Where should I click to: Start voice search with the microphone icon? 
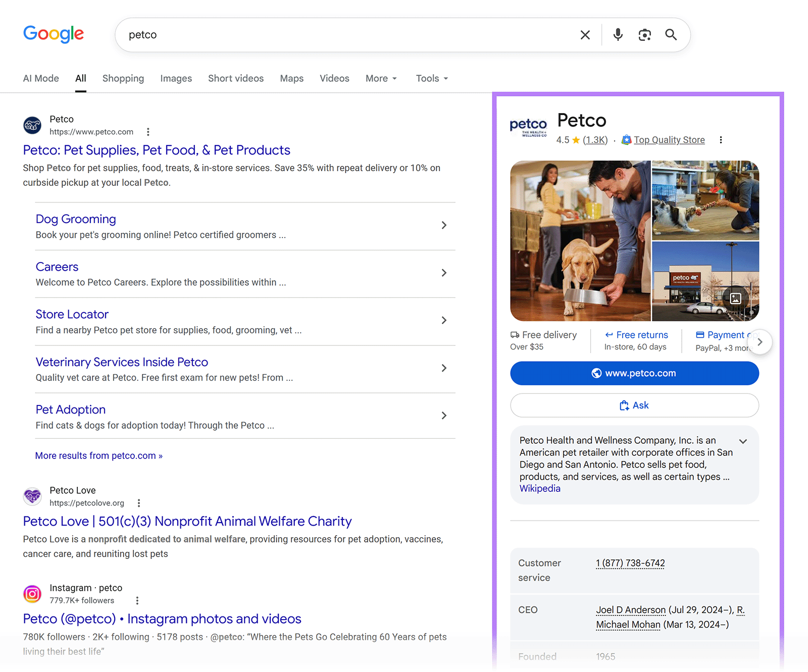[x=618, y=35]
